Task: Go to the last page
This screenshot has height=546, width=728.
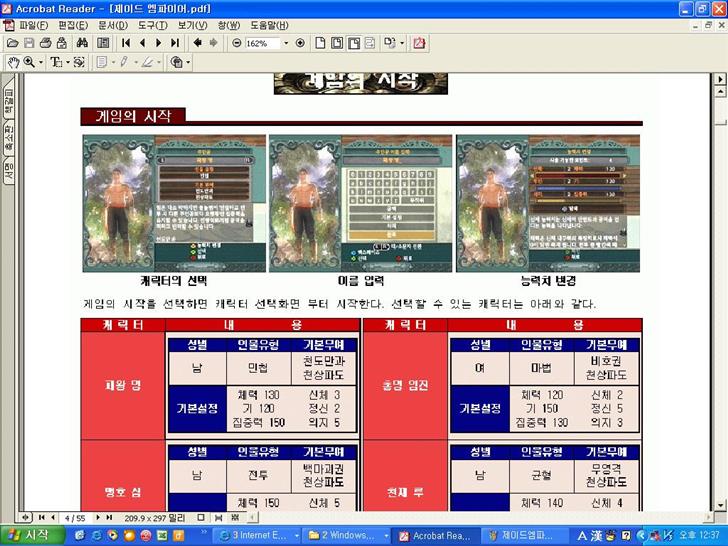Action: (x=175, y=43)
